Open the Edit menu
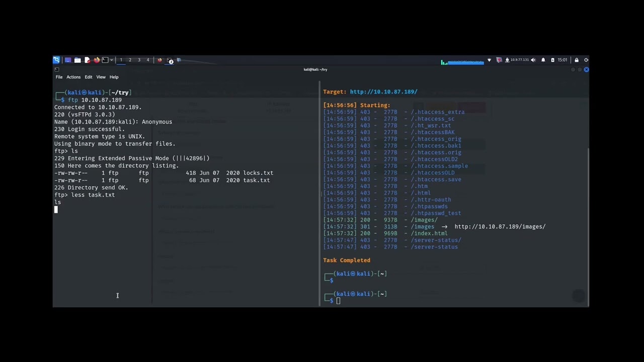 (x=89, y=77)
